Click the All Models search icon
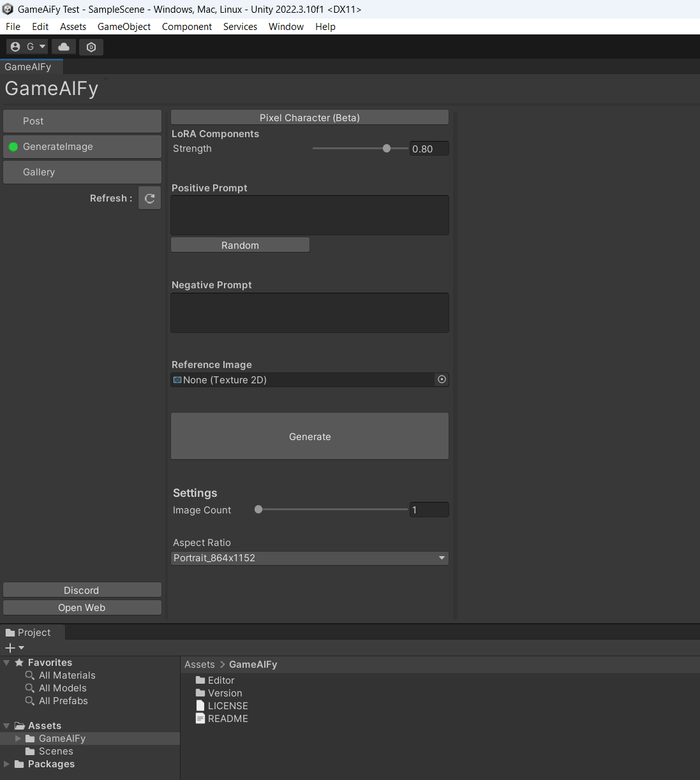700x780 pixels. [30, 688]
